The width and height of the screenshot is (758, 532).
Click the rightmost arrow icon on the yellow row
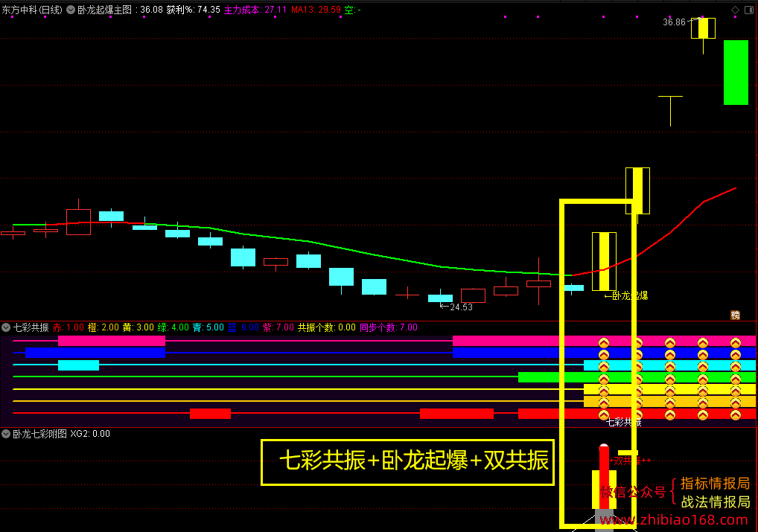point(735,391)
